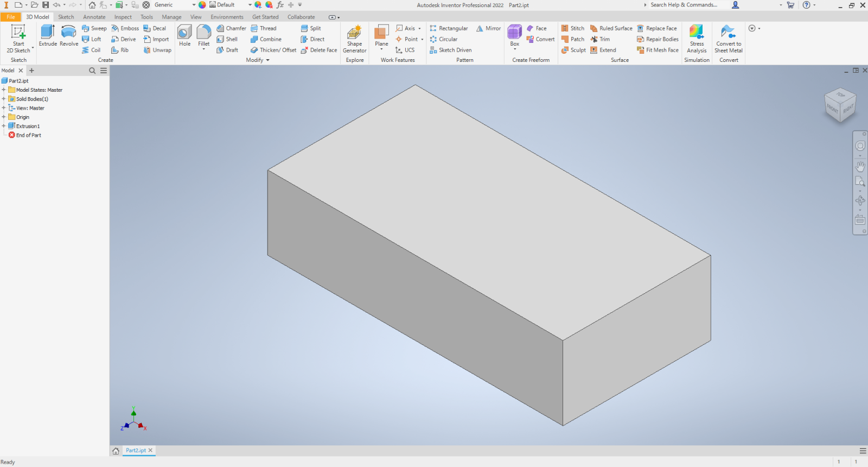Image resolution: width=868 pixels, height=467 pixels.
Task: Click the Search Help & Commands field
Action: pos(685,5)
